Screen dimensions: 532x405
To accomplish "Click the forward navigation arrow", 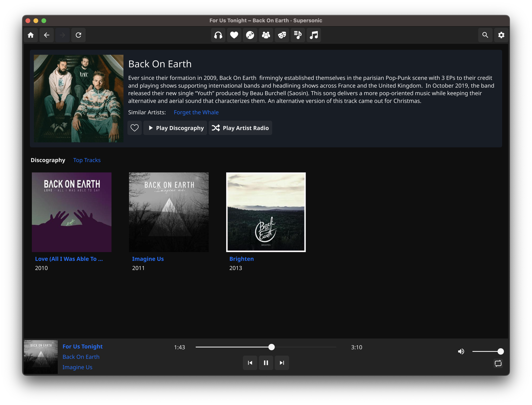I will [x=63, y=35].
